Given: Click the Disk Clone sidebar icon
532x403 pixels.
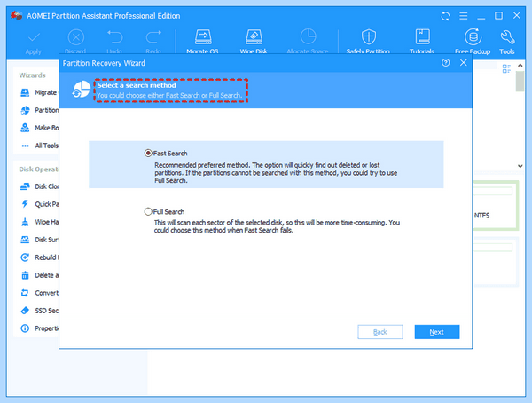Looking at the screenshot, I should pos(25,186).
